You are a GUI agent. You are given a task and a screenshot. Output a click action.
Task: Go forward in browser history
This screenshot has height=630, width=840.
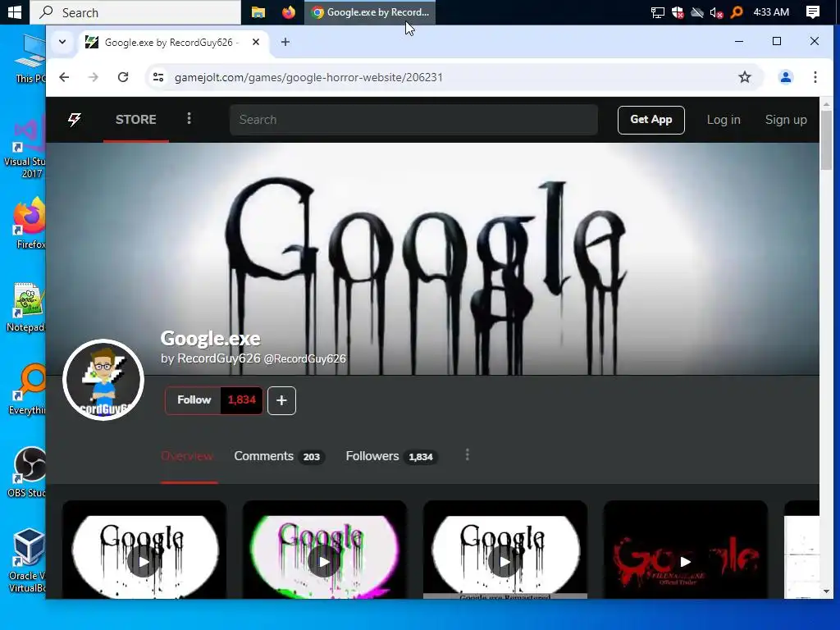click(94, 77)
